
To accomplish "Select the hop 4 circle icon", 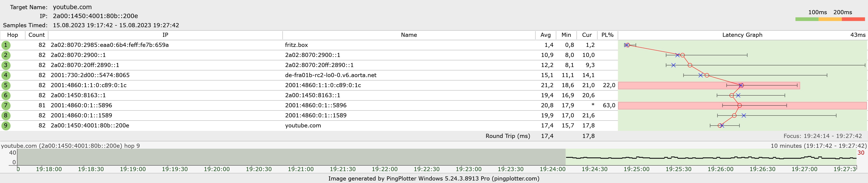I will tap(6, 75).
